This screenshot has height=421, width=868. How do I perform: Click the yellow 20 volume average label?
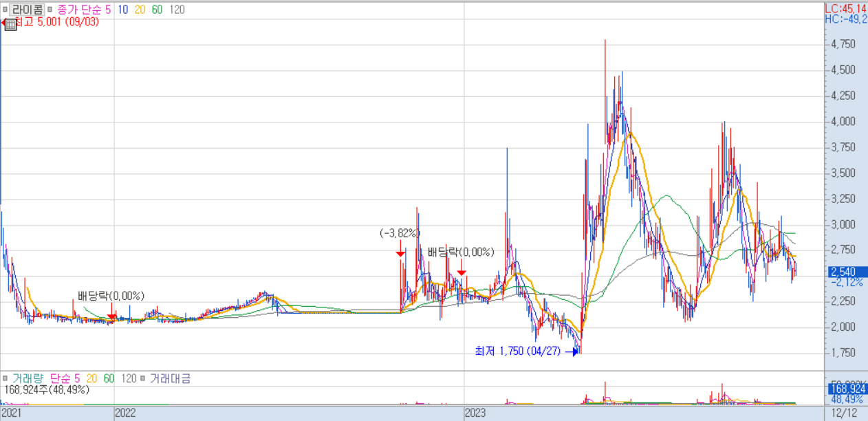pos(92,378)
